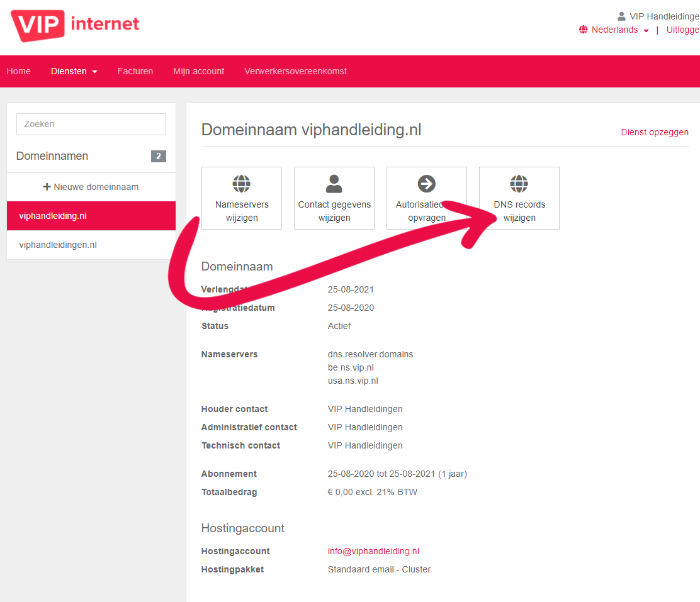The width and height of the screenshot is (700, 602).
Task: Click Dienst opzeggen link
Action: pyautogui.click(x=655, y=132)
